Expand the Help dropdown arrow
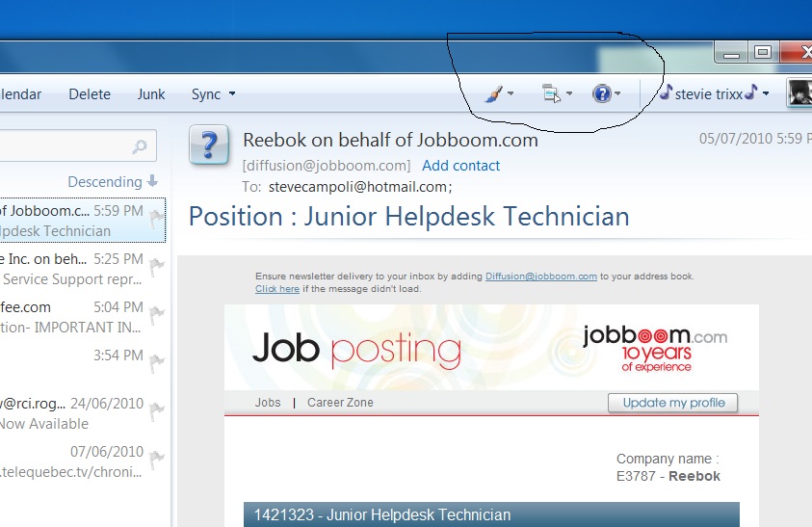This screenshot has height=527, width=812. coord(617,93)
